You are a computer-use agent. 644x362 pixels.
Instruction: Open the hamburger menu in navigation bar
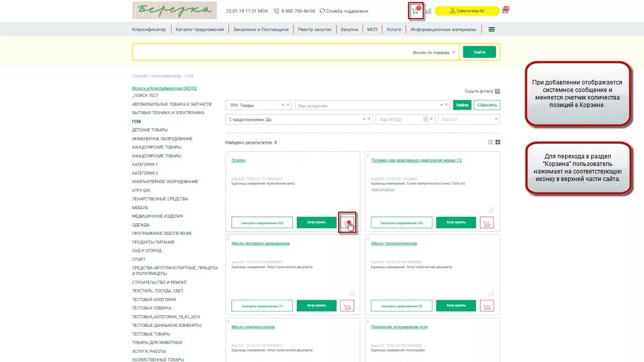pos(492,29)
